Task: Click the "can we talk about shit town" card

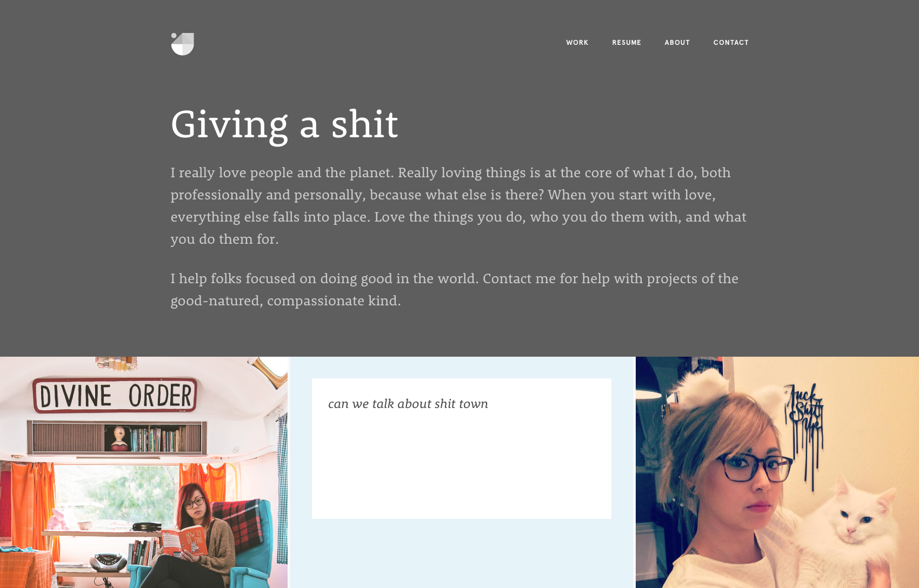Action: 462,449
